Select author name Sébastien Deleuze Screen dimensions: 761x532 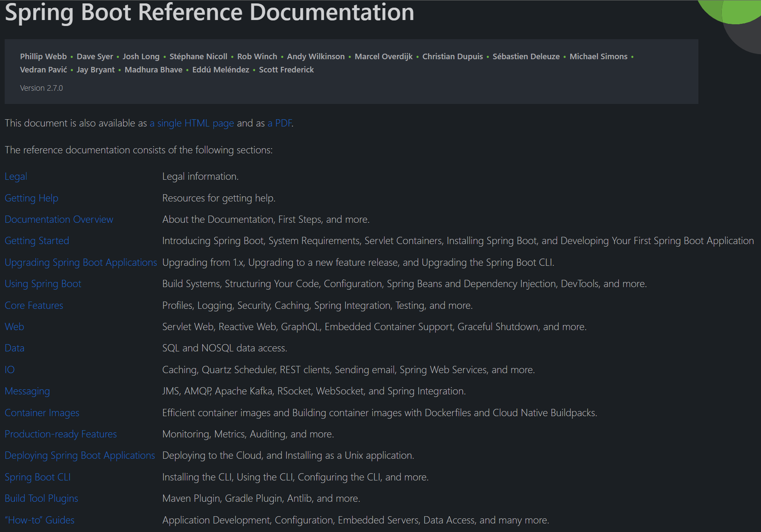[x=526, y=57]
